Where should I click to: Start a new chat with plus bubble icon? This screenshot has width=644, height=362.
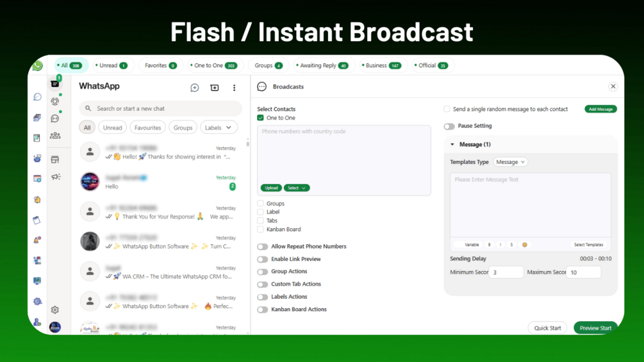pyautogui.click(x=195, y=88)
